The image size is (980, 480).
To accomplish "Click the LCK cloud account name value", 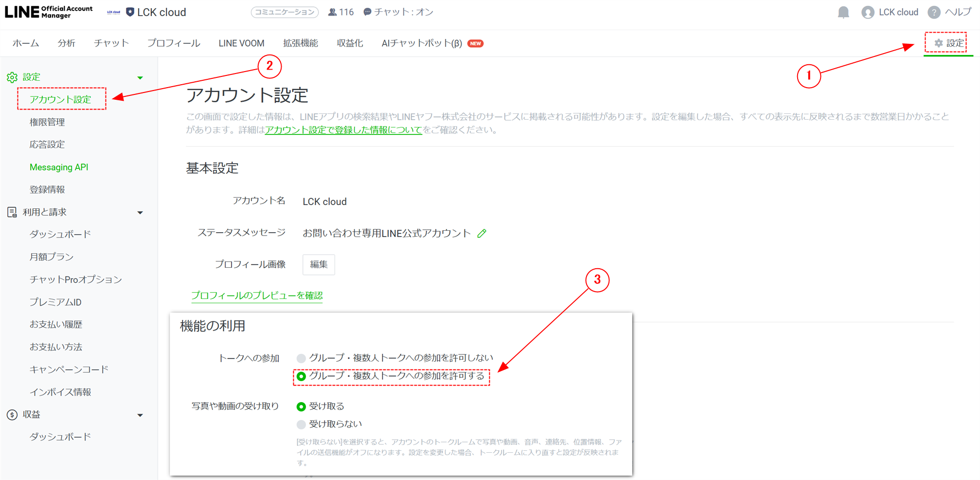I will [x=324, y=202].
